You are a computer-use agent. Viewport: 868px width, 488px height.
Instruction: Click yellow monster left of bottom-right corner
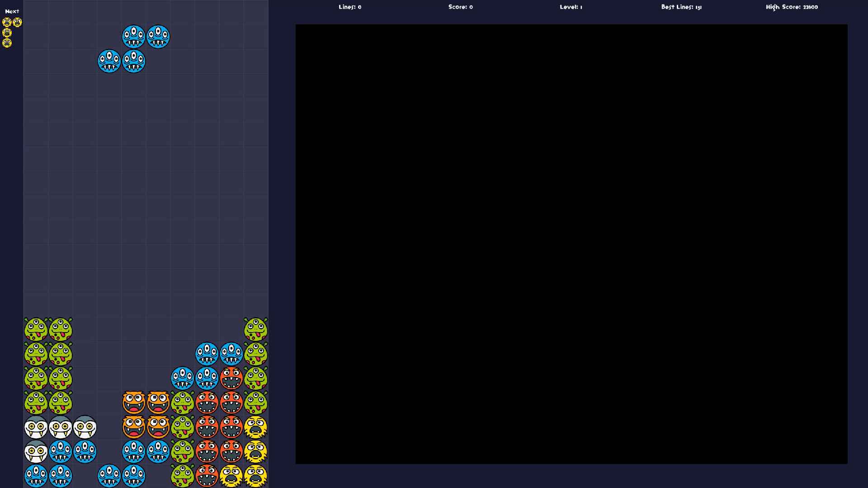[x=231, y=475]
